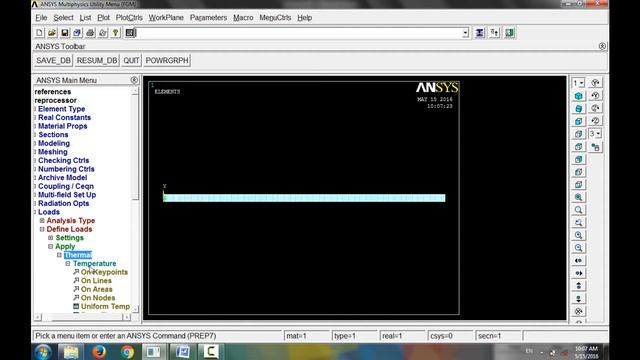Switch to Back View cube icon
This screenshot has width=640, height=360.
pyautogui.click(x=578, y=159)
